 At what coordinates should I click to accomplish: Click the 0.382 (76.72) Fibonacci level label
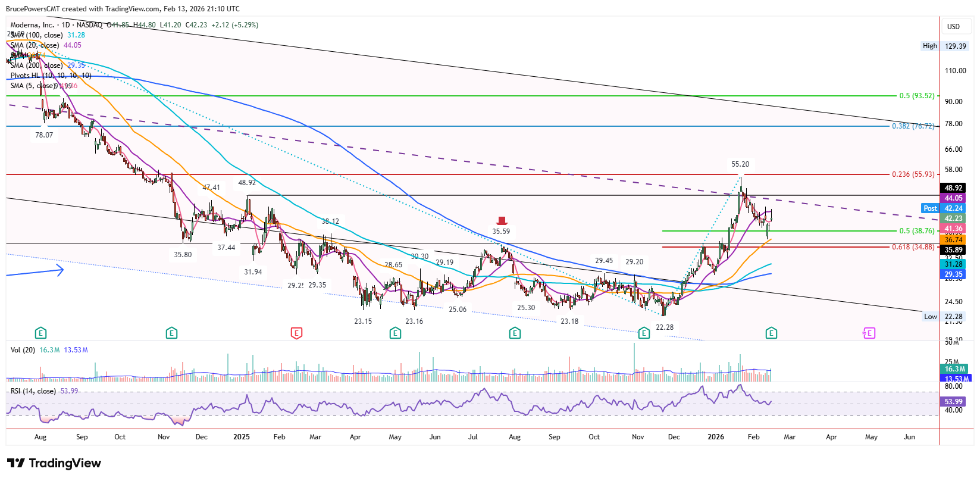tap(913, 126)
